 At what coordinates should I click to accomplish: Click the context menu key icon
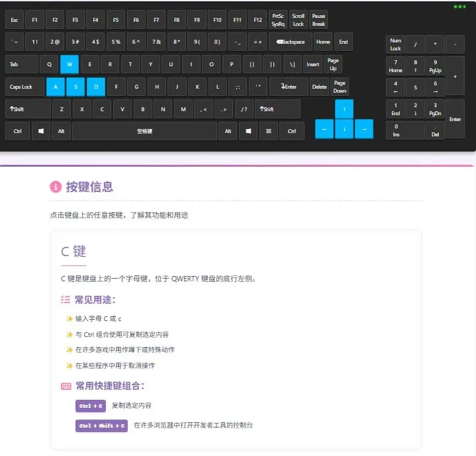[269, 131]
